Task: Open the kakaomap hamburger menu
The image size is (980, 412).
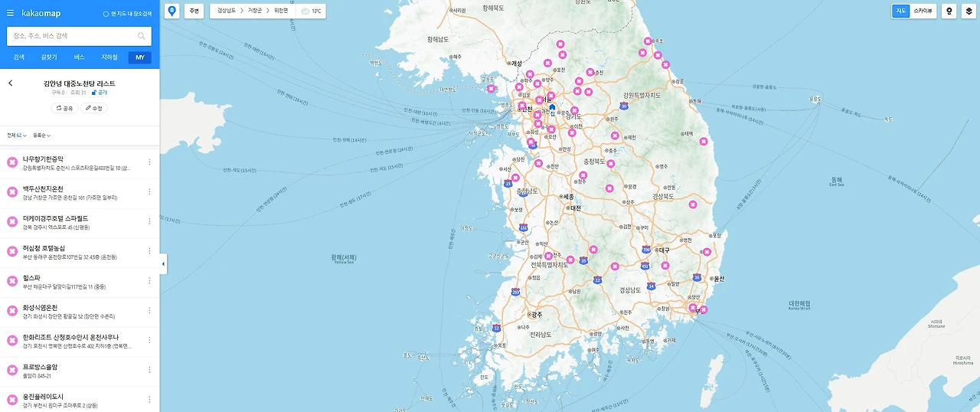Action: pyautogui.click(x=11, y=13)
